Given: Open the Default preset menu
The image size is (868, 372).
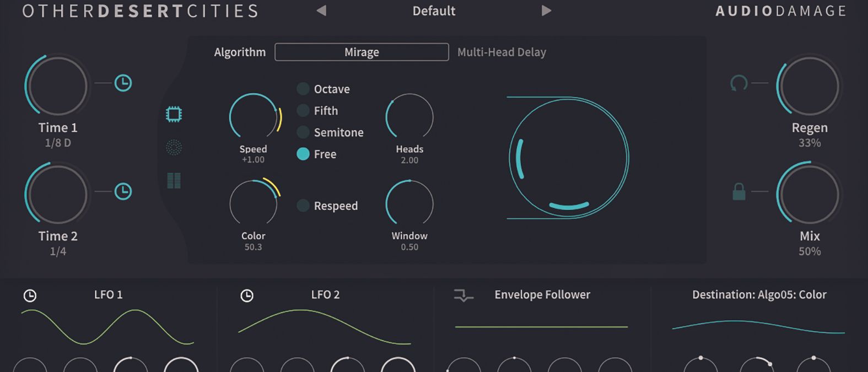Looking at the screenshot, I should 434,11.
